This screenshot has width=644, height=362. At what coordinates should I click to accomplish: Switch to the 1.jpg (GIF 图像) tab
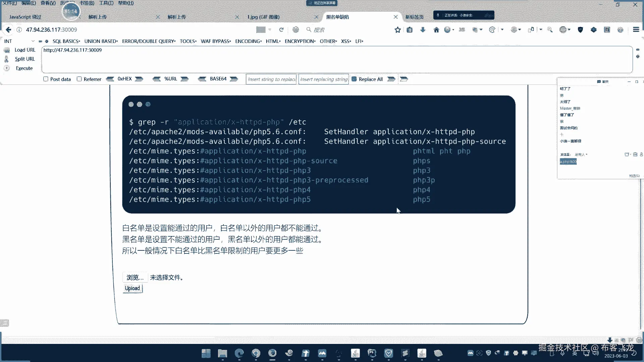(263, 17)
